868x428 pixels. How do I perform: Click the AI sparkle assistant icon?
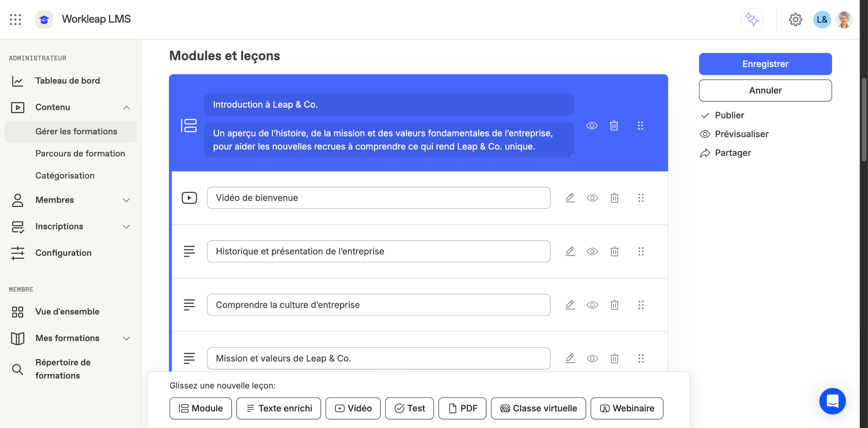click(751, 20)
